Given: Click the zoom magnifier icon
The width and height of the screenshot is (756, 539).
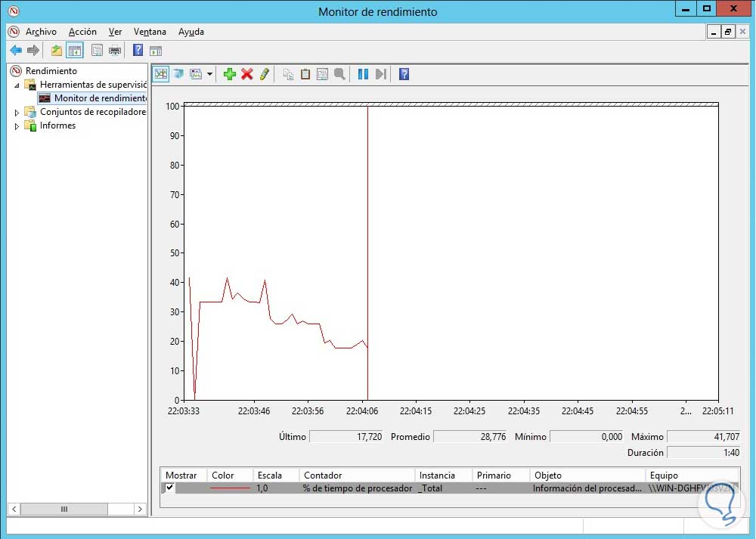Looking at the screenshot, I should [x=340, y=74].
